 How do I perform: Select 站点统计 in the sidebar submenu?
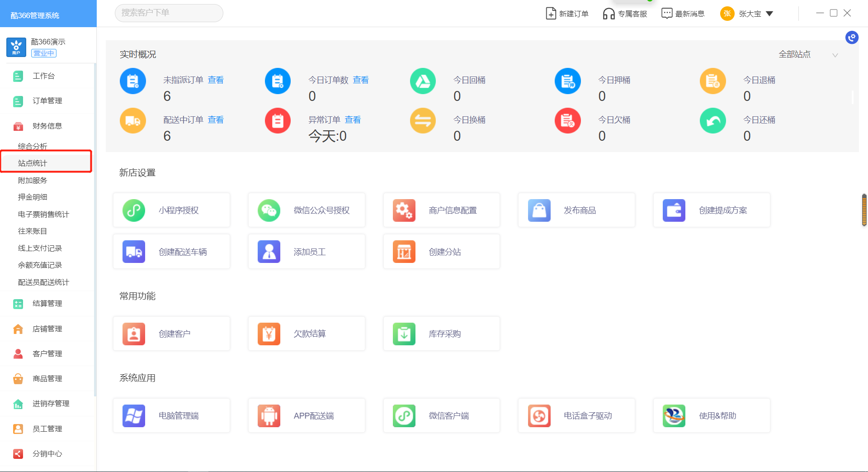pyautogui.click(x=33, y=163)
